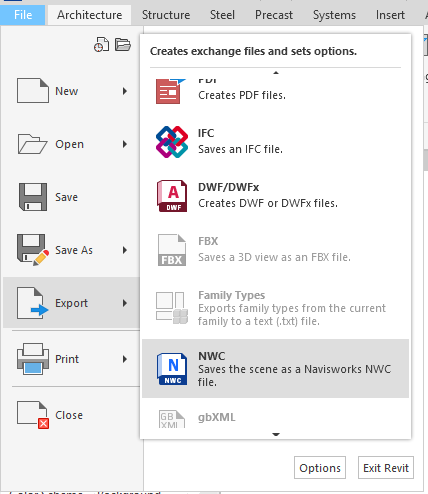Choose Save As from the menu
The height and width of the screenshot is (494, 428).
71,250
